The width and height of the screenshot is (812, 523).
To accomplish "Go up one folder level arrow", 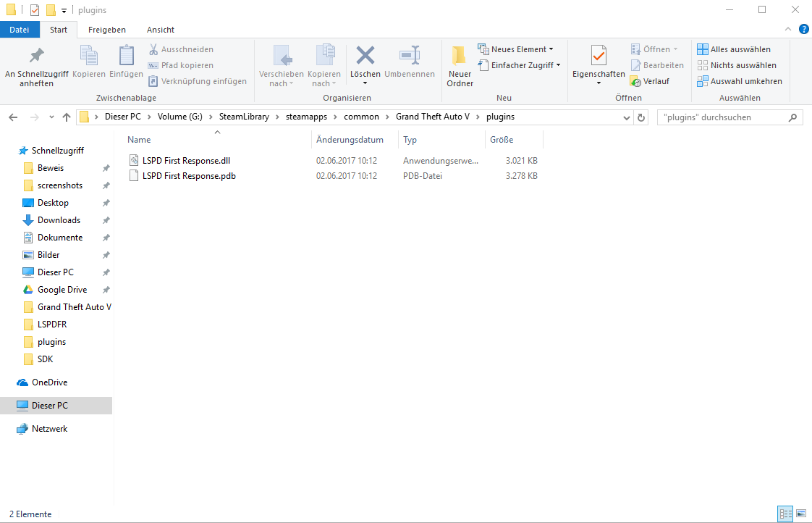I will click(x=67, y=117).
